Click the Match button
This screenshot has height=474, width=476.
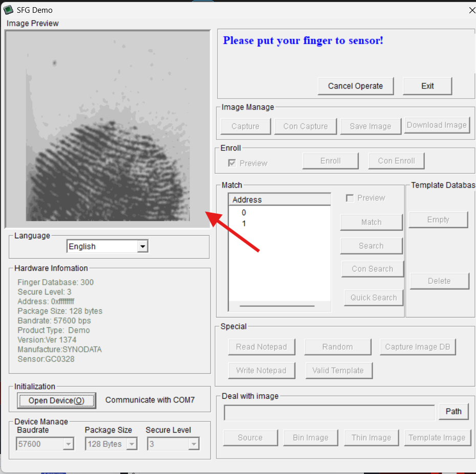[x=371, y=222]
